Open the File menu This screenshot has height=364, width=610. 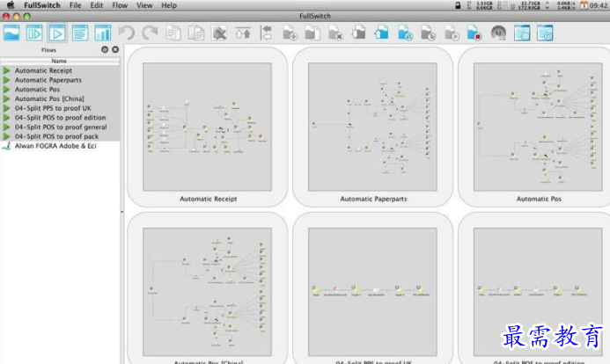pyautogui.click(x=75, y=5)
